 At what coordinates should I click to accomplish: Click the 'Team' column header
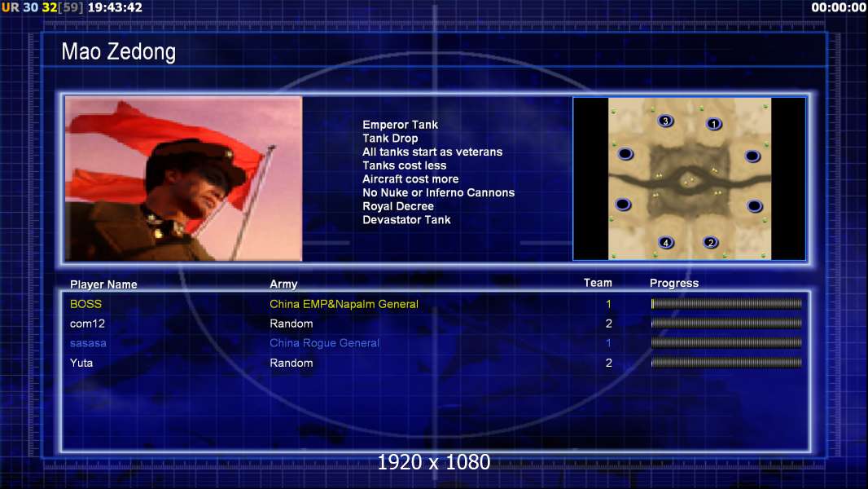[598, 283]
